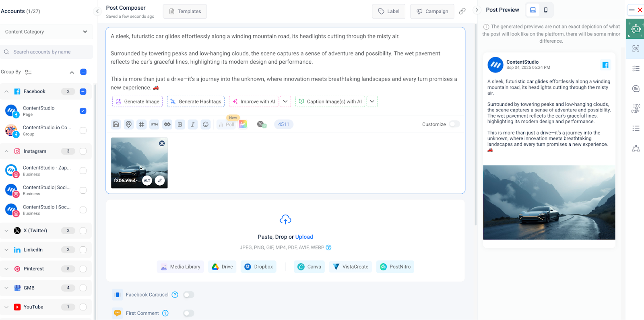The width and height of the screenshot is (644, 320).
Task: Expand the YouTube accounts group
Action: (x=6, y=307)
